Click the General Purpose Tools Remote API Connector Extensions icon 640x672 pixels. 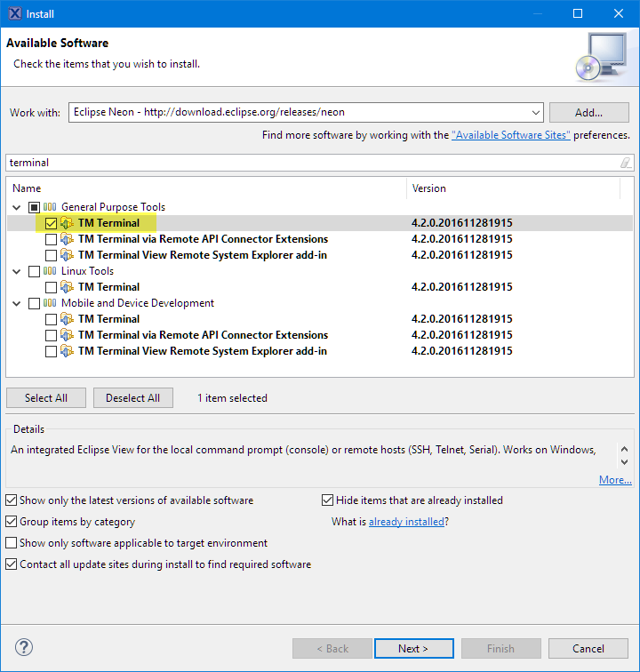pos(67,239)
